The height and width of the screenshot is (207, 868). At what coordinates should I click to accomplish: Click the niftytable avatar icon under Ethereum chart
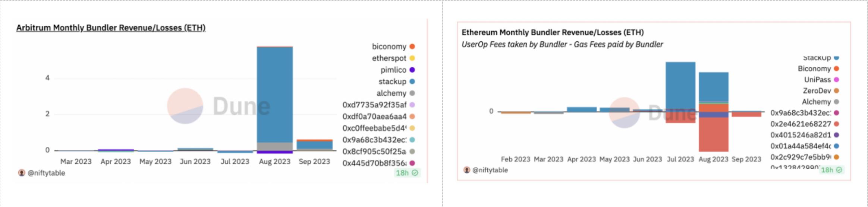click(467, 170)
